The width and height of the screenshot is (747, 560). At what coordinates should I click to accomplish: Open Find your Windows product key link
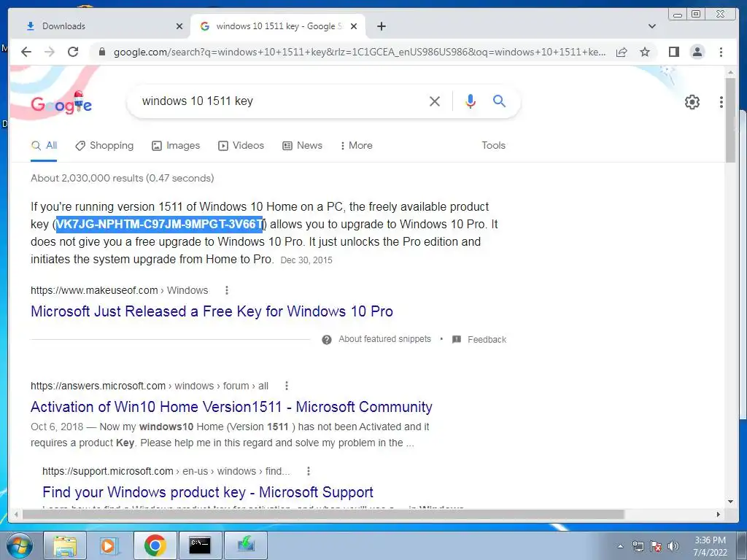click(x=208, y=492)
